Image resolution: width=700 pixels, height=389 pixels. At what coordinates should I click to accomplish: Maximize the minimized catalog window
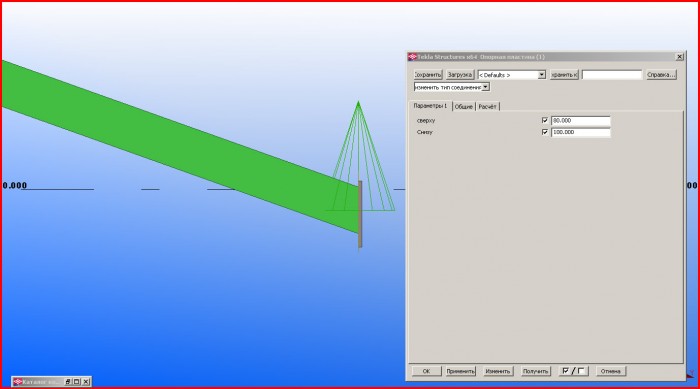point(77,382)
